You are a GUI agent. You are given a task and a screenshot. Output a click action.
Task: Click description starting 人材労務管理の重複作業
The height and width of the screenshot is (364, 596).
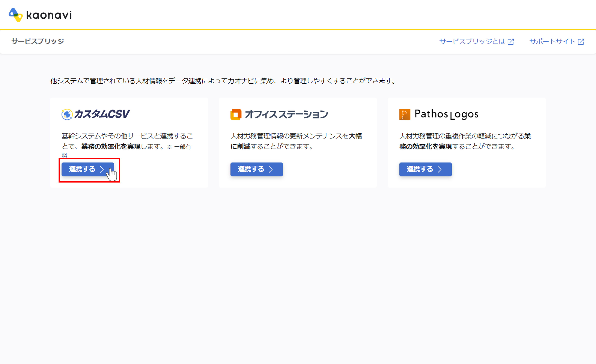pos(465,141)
